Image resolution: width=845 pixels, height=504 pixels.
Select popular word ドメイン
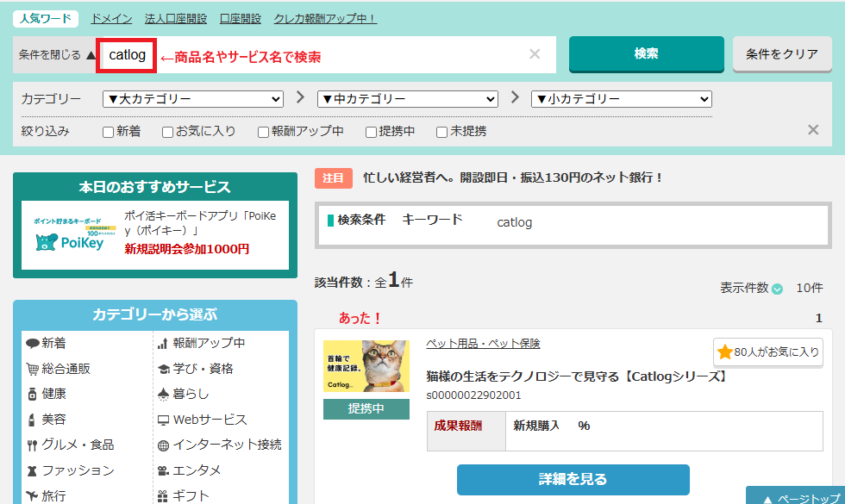click(x=111, y=19)
